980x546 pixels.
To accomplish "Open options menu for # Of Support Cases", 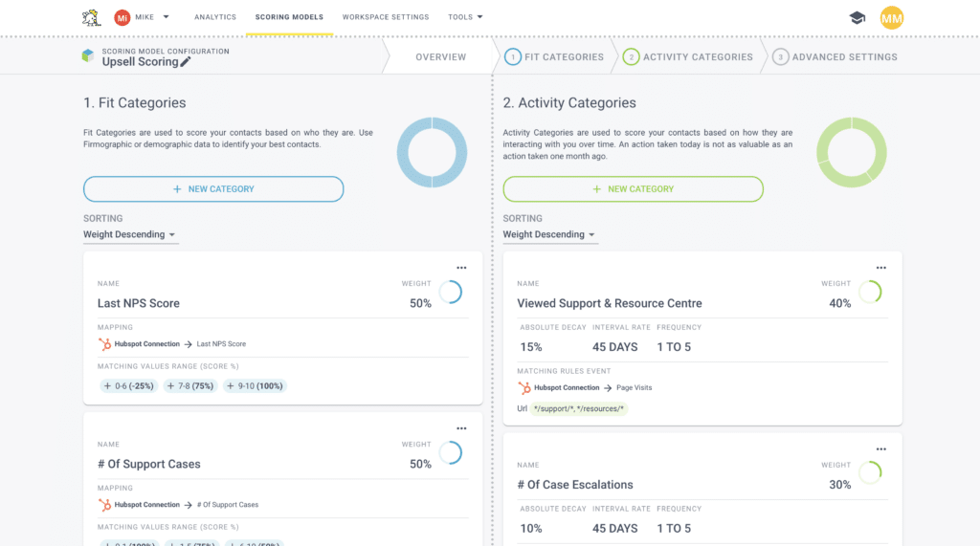I will tap(461, 428).
